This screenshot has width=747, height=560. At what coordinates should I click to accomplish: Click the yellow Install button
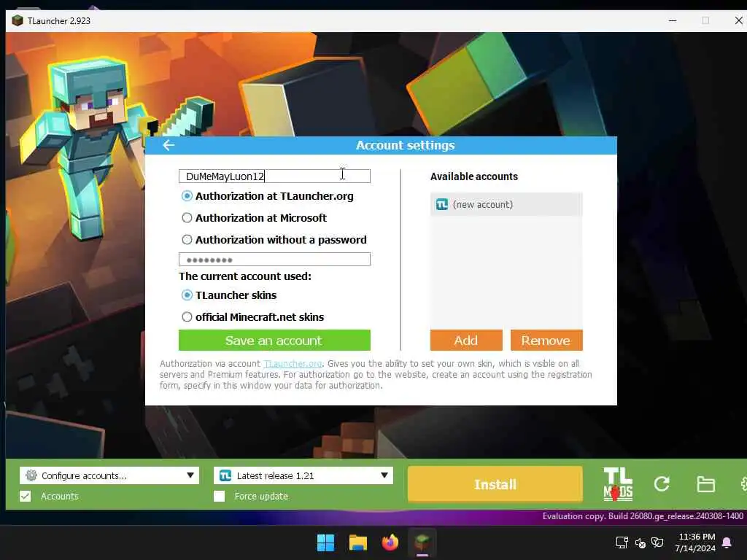pyautogui.click(x=495, y=484)
